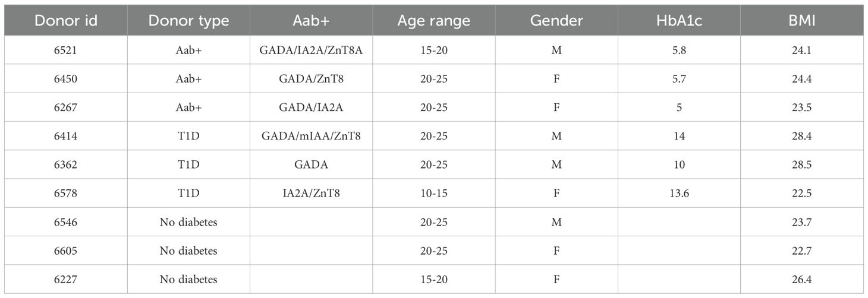Select the HbA1c value 5.8
Viewport: 868px width, 298px height.
click(679, 50)
